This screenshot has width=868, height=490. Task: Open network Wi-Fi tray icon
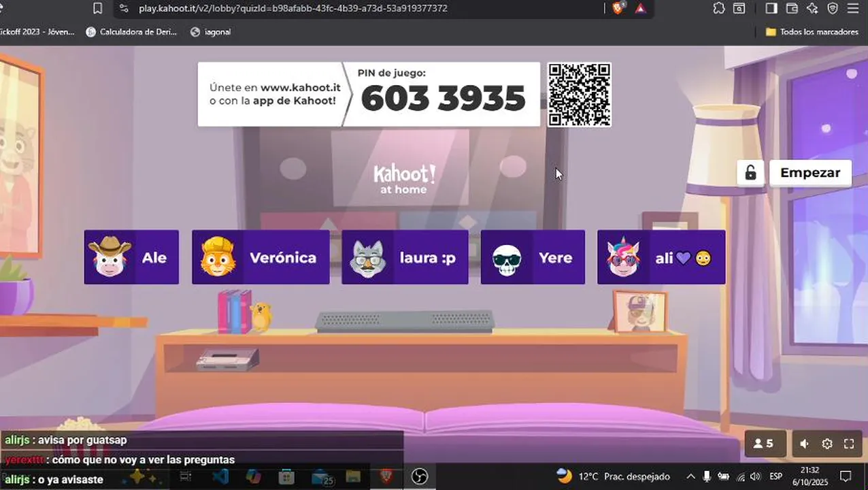741,476
